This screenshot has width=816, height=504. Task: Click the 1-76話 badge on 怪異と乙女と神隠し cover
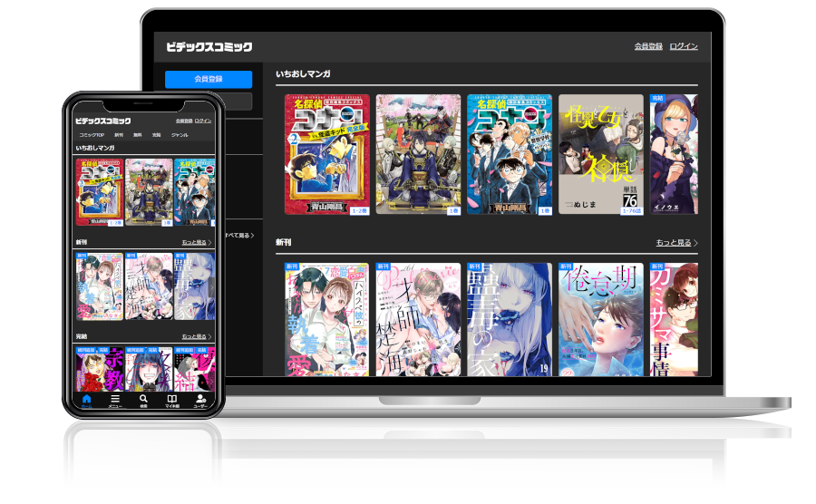(x=632, y=211)
